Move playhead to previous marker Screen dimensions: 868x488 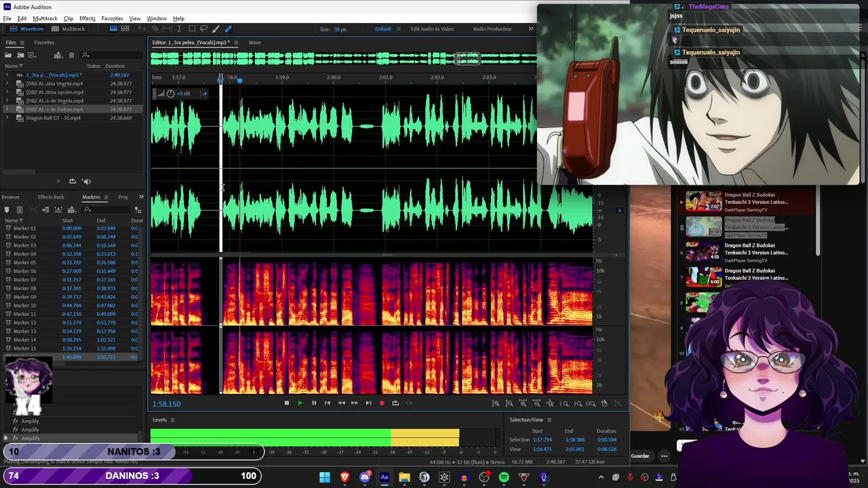327,403
